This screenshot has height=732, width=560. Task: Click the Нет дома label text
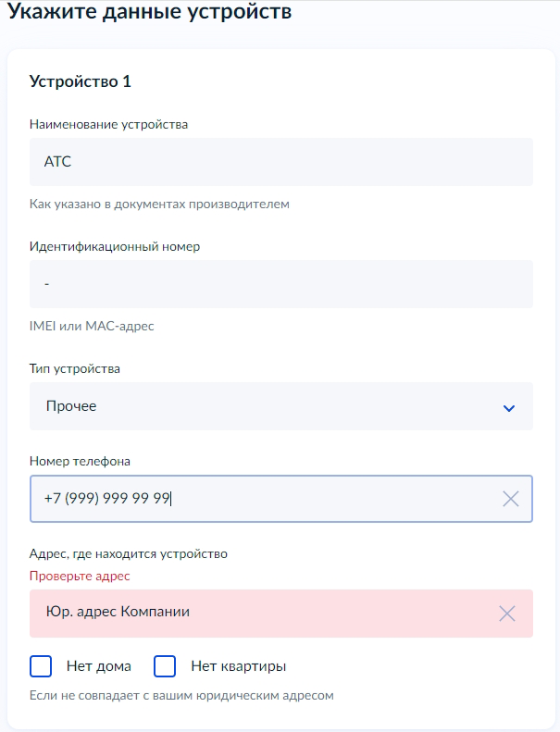click(99, 666)
